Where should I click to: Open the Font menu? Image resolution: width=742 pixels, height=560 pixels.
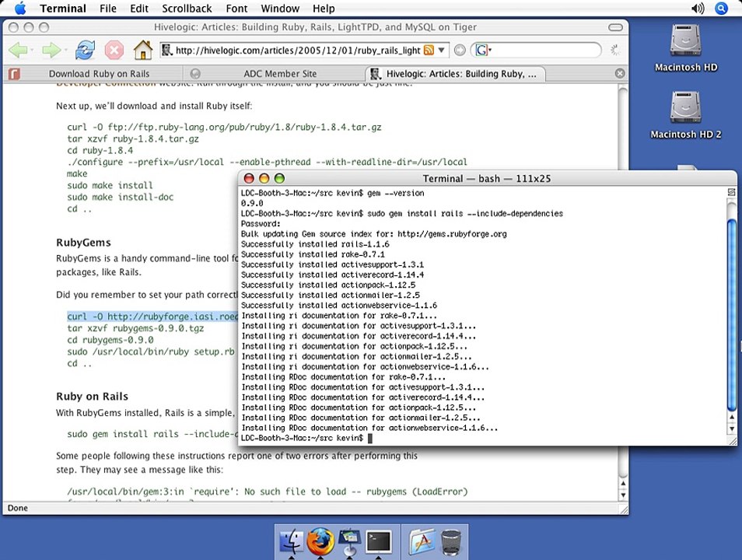(x=236, y=9)
